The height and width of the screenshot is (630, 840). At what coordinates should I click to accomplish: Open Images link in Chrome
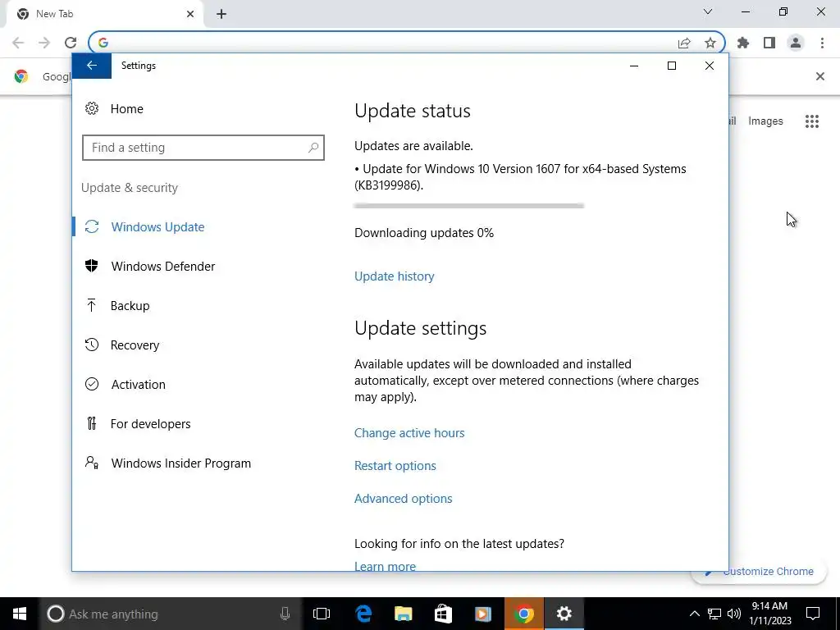(x=765, y=121)
